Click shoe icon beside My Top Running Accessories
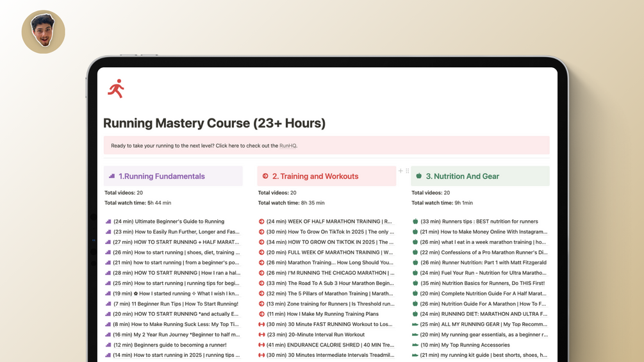 point(415,345)
